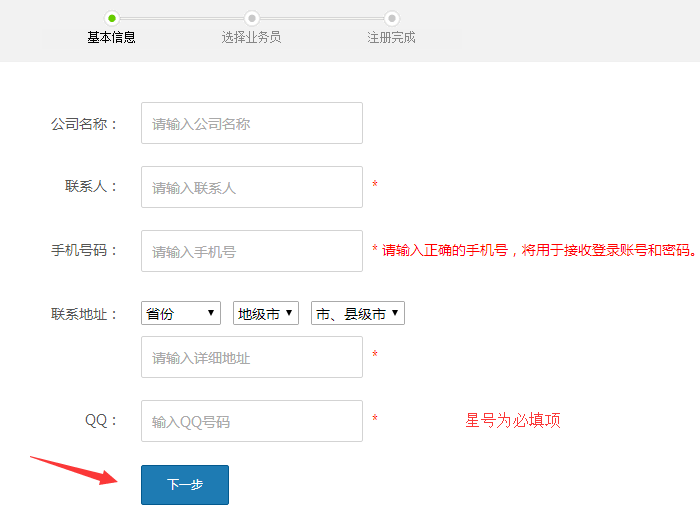Click the 联系人： label text
700x514 pixels.
91,186
